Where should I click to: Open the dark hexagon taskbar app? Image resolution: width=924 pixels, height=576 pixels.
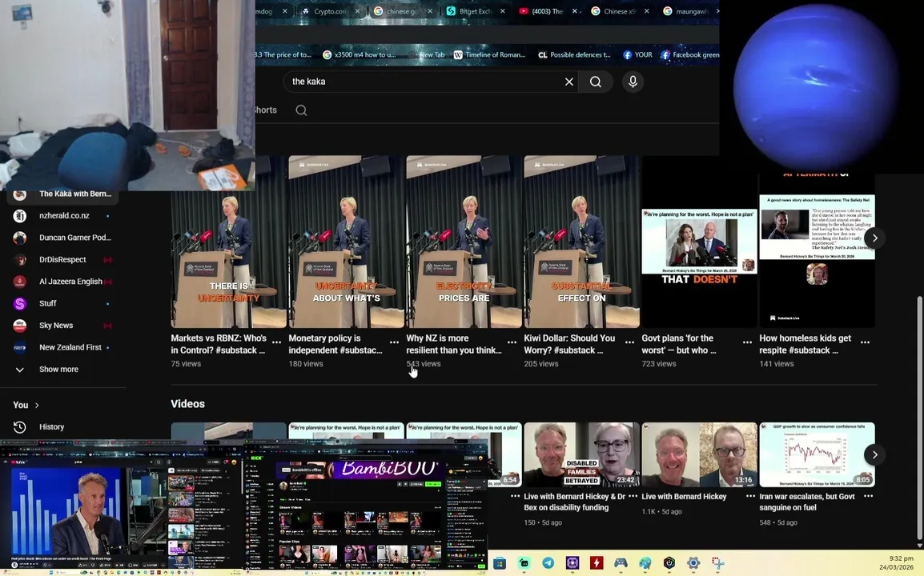click(x=669, y=563)
